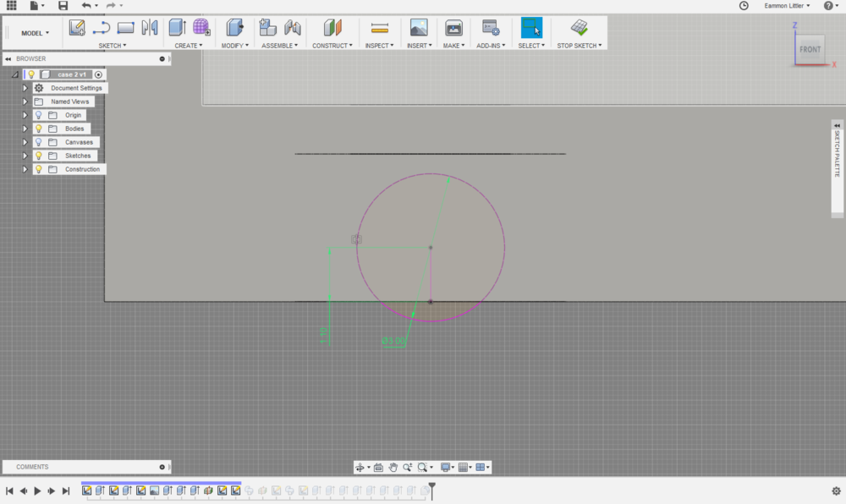Screen dimensions: 846x504
Task: Undo the last action
Action: (86, 5)
